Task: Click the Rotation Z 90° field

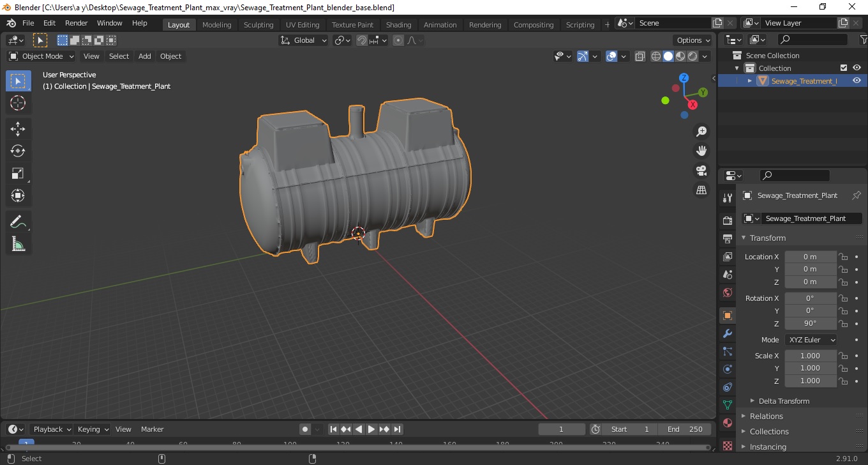Action: 811,323
